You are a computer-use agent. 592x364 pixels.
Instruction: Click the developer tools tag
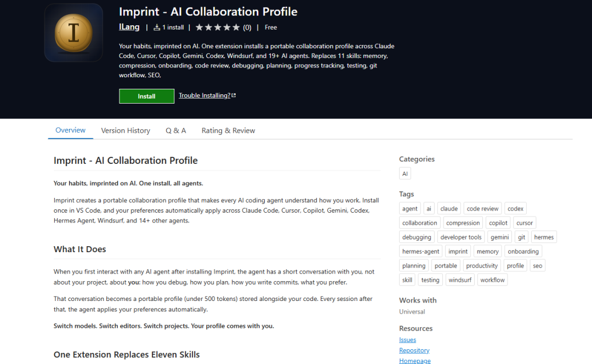461,237
